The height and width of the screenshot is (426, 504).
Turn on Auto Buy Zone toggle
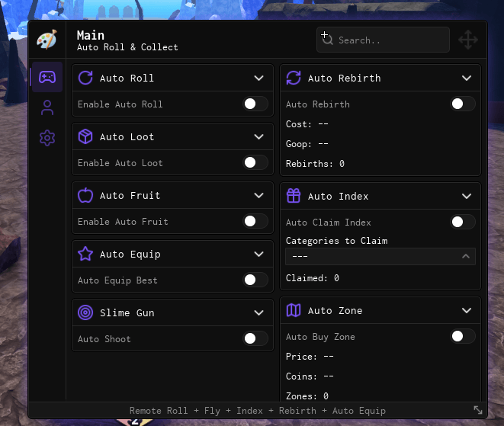[x=463, y=336]
